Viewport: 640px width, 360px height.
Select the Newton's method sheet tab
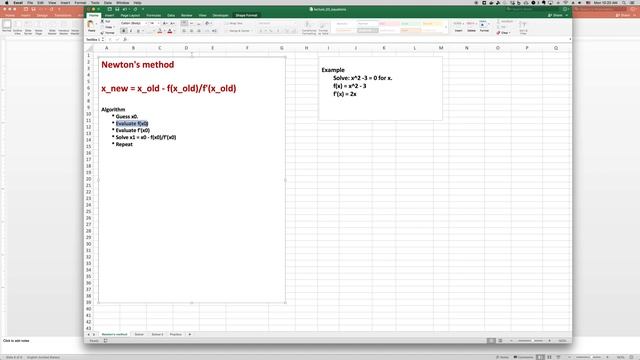click(114, 334)
